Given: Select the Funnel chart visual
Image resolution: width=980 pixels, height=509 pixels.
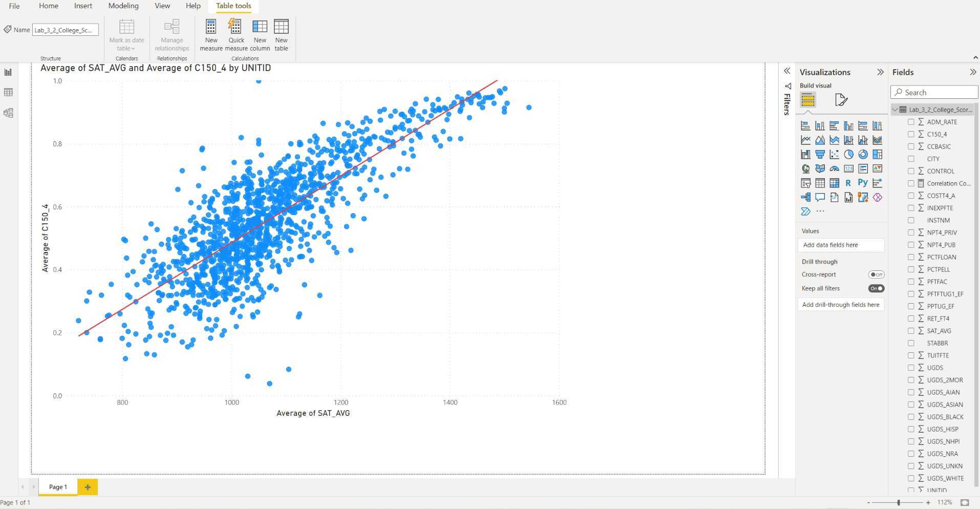Looking at the screenshot, I should [820, 154].
